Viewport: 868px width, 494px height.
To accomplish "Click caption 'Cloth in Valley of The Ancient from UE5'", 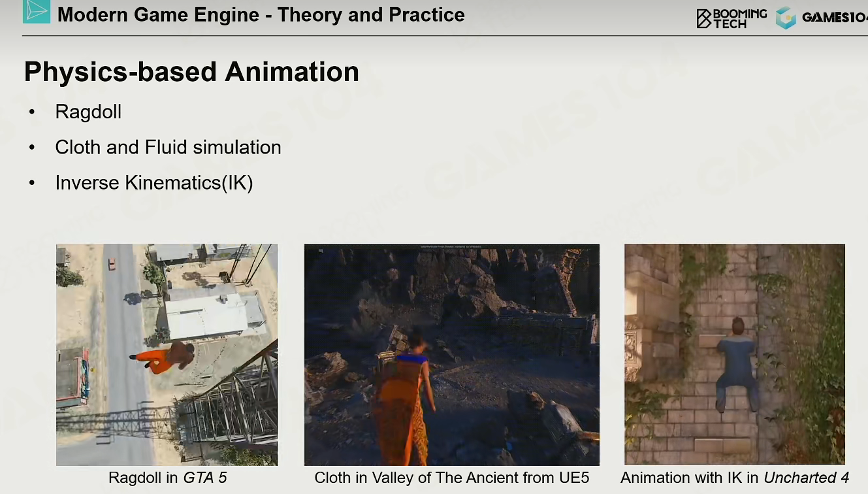I will point(452,478).
